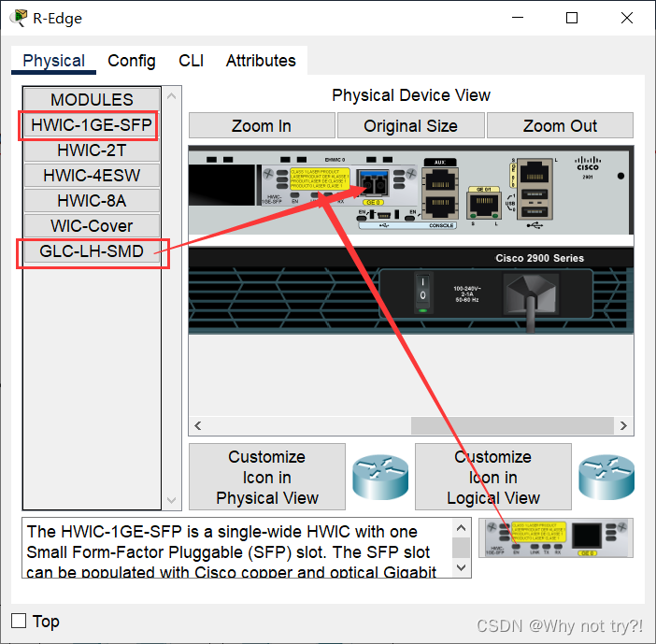The image size is (656, 644).
Task: Select the WIC-Cover module
Action: 92,226
